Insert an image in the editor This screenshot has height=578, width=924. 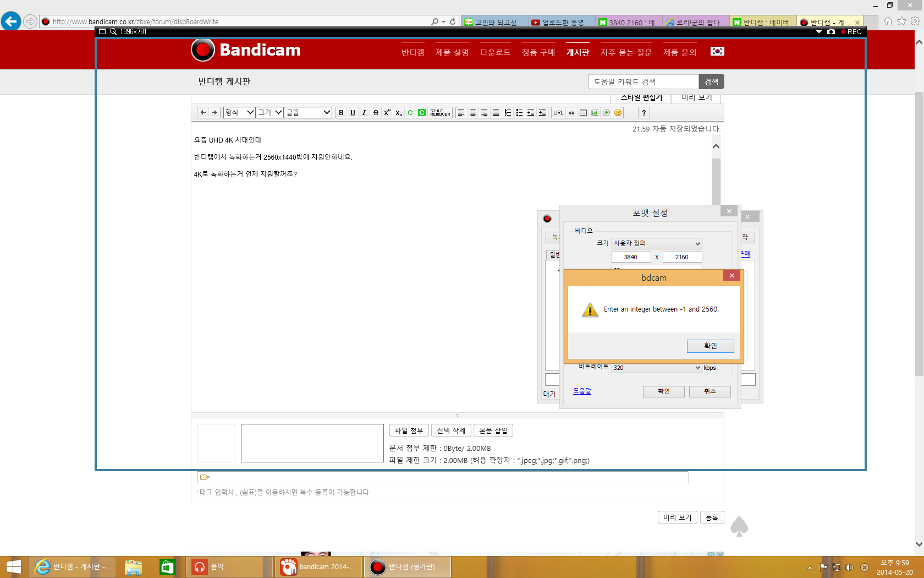click(x=595, y=112)
